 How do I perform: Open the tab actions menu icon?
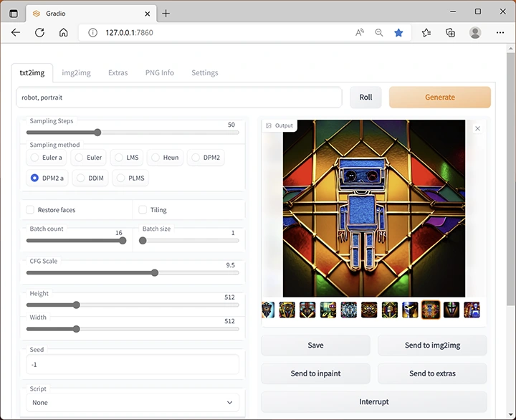pyautogui.click(x=14, y=14)
